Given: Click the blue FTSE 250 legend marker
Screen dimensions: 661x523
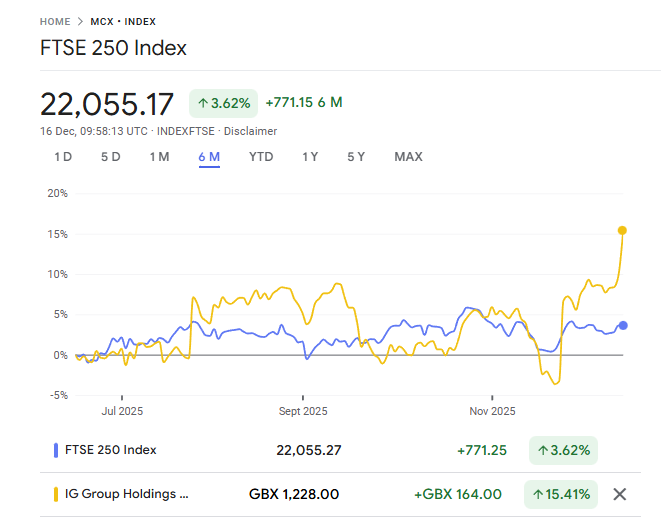Looking at the screenshot, I should point(56,450).
